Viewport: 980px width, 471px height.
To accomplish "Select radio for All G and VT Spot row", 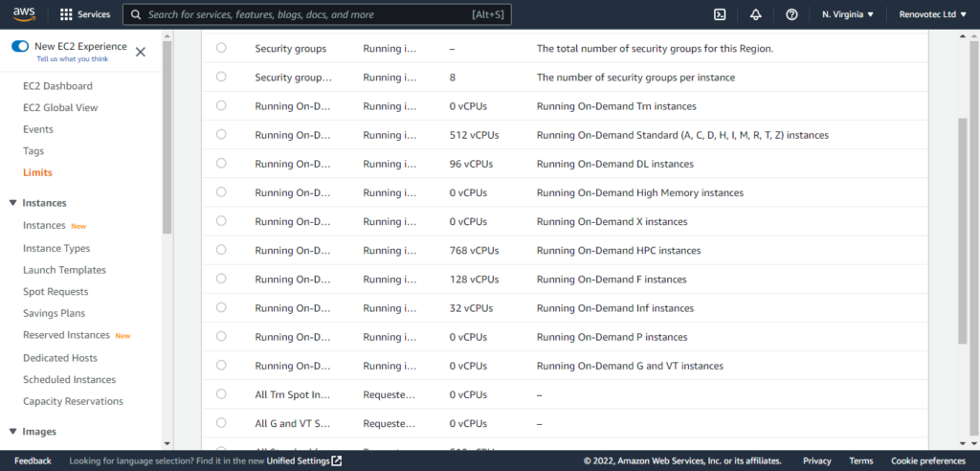I will [x=221, y=422].
